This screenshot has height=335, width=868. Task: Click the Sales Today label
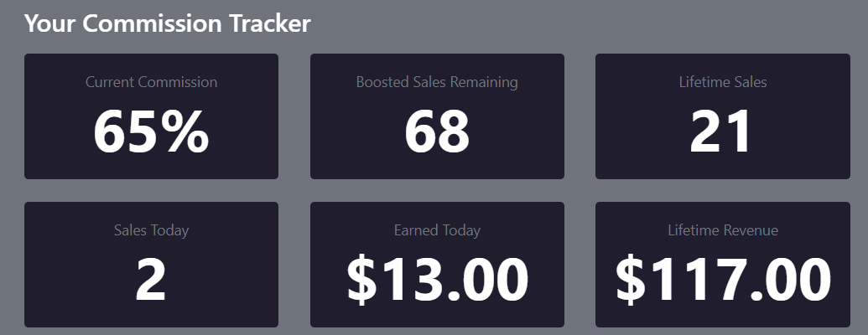click(x=151, y=230)
